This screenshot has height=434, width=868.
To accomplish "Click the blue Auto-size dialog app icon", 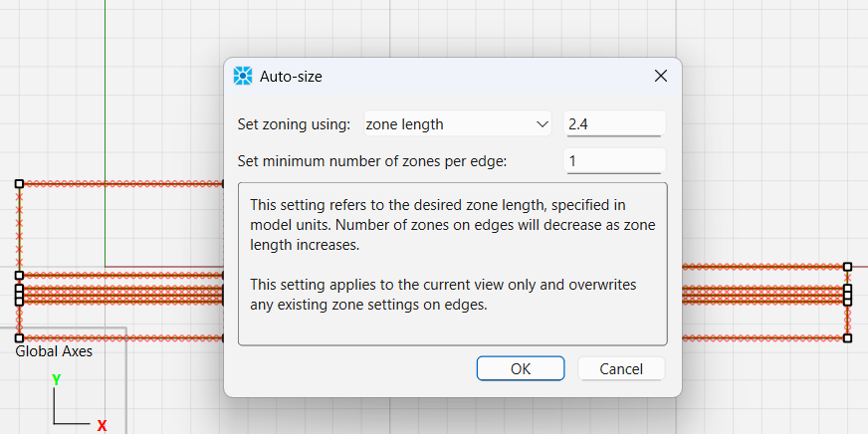I will click(x=243, y=76).
